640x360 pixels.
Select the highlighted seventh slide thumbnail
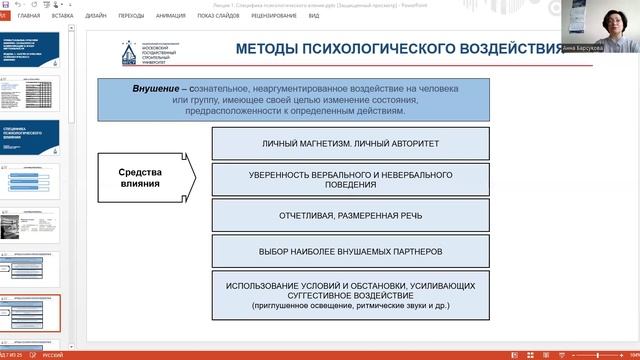pos(30,313)
